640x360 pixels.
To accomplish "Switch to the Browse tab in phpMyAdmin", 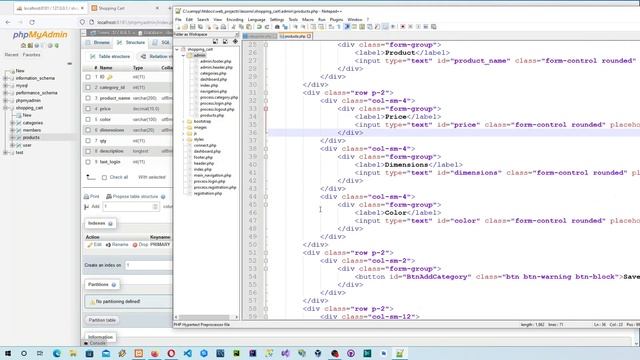I will point(98,42).
